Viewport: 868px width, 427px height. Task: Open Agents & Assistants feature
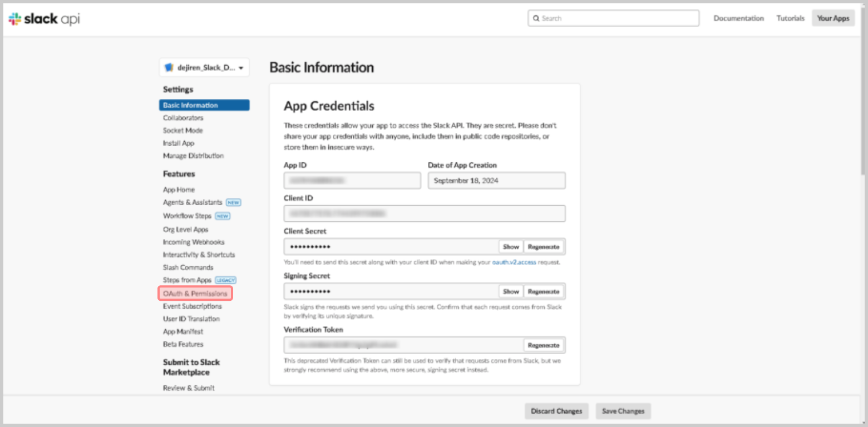pyautogui.click(x=193, y=202)
